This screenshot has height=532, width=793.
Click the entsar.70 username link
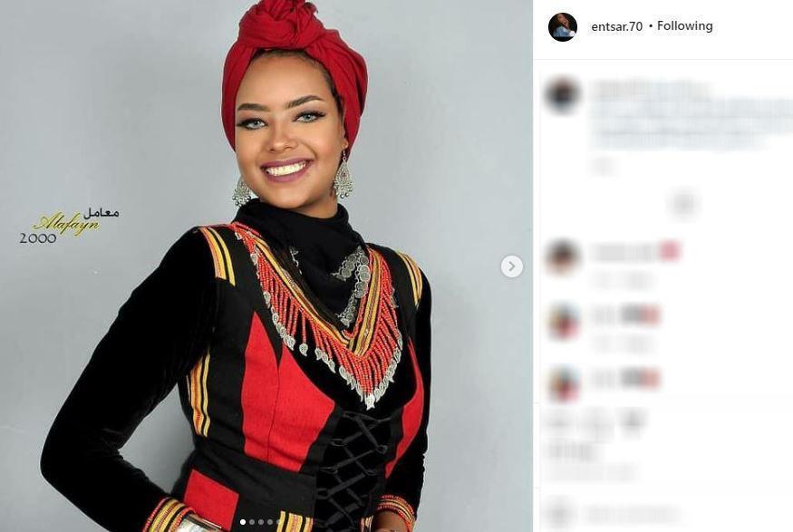616,26
